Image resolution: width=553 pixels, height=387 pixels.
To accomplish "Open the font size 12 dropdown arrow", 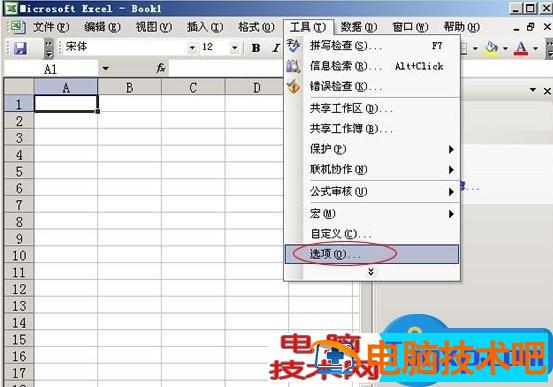I will click(235, 48).
